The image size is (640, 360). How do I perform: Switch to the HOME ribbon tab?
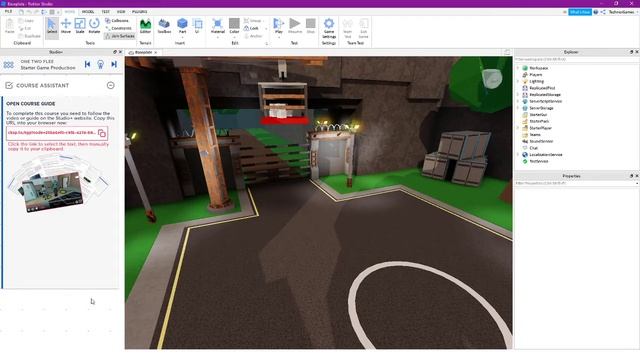(x=70, y=12)
